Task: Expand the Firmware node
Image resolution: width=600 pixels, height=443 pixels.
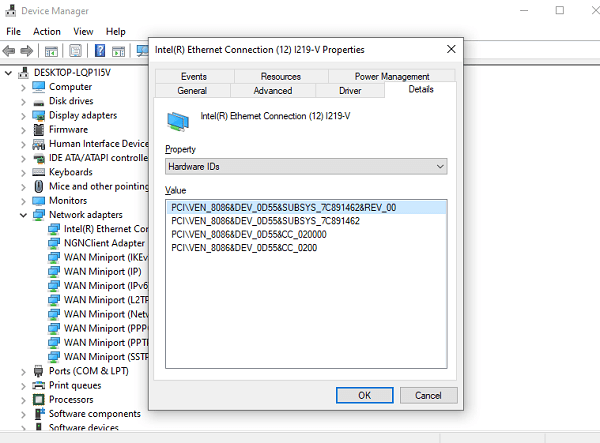Action: [23, 130]
